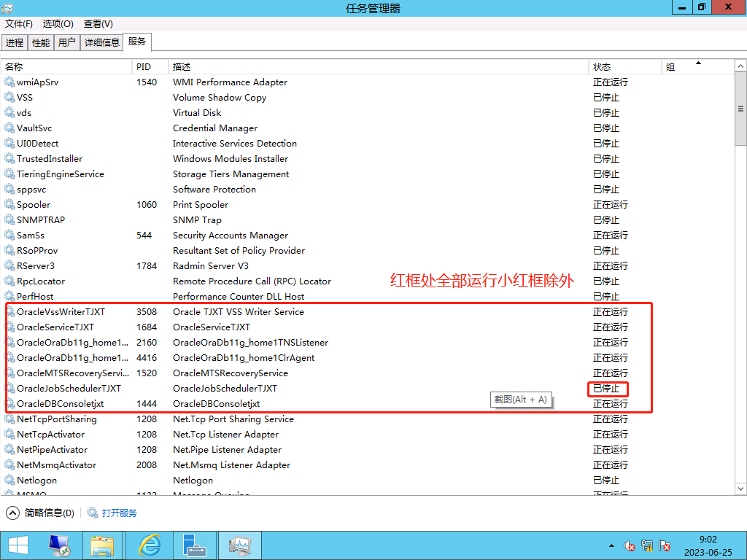Screen dimensions: 747x560
Task: Open the taskbar clock showing 9:02
Action: pyautogui.click(x=708, y=545)
